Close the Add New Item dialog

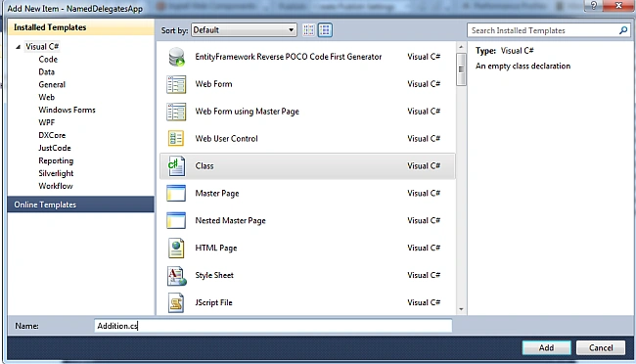point(618,5)
